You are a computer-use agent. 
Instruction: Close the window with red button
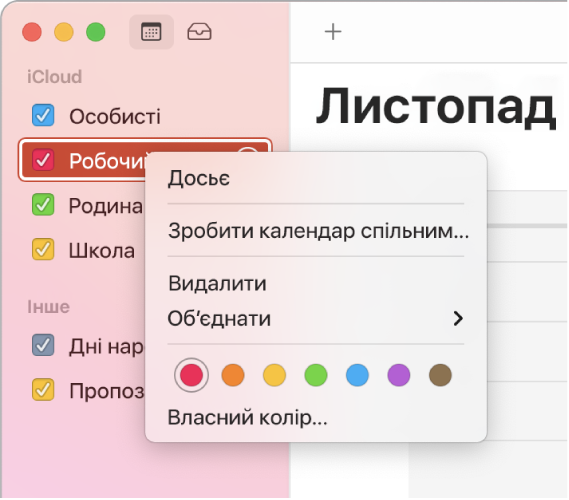click(x=32, y=32)
